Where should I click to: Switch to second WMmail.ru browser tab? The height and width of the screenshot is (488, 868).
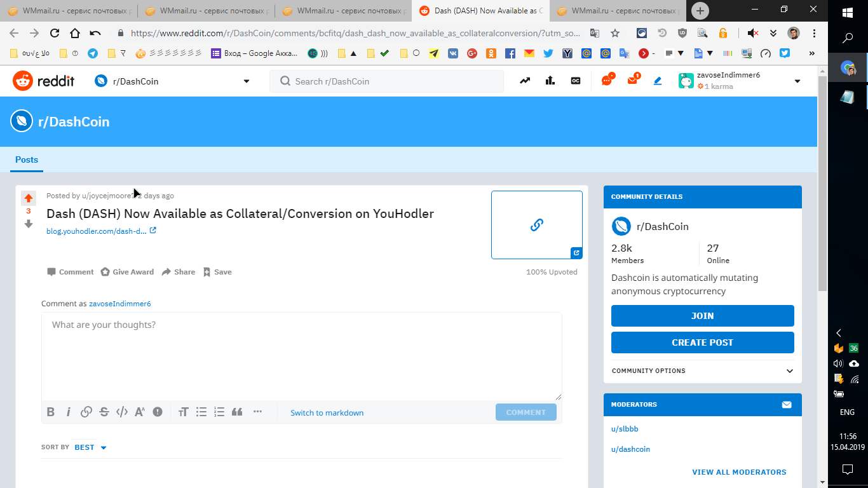click(x=206, y=11)
